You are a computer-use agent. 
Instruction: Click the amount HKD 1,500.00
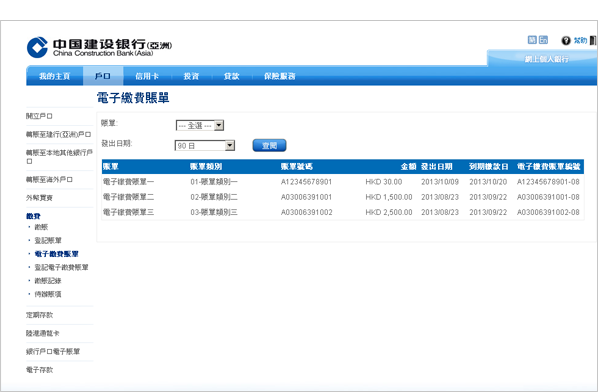pos(389,197)
